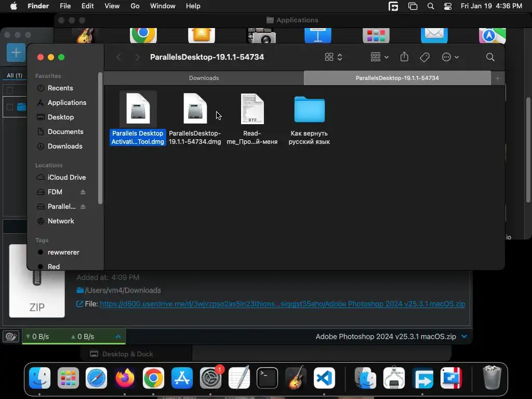532x399 pixels.
Task: Open the File menu
Action: [65, 6]
